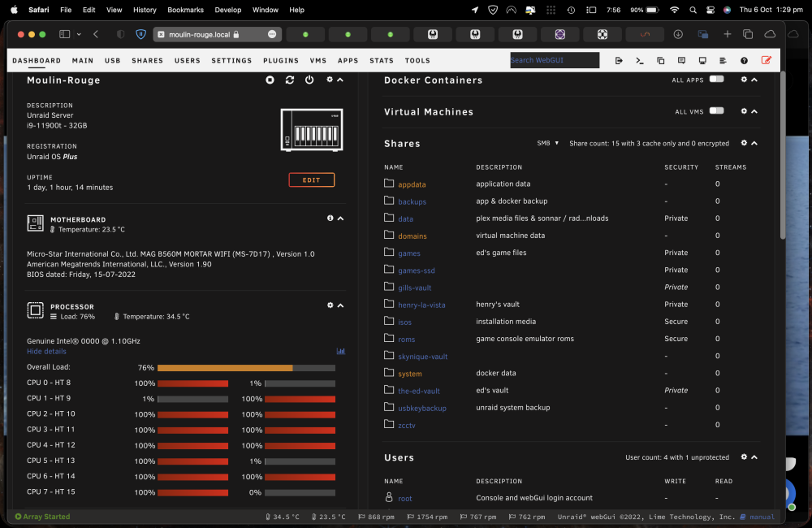Stop the array using the stop icon
The image size is (812, 528).
pyautogui.click(x=270, y=80)
